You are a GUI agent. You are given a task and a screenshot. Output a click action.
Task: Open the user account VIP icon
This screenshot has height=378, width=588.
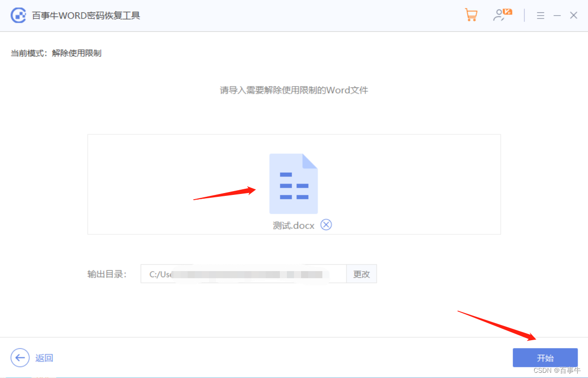(x=502, y=15)
